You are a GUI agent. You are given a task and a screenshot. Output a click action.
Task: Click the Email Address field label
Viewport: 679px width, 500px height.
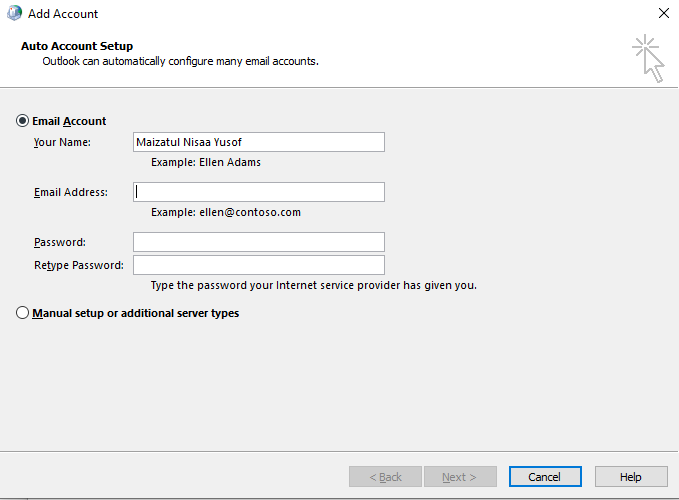click(71, 192)
